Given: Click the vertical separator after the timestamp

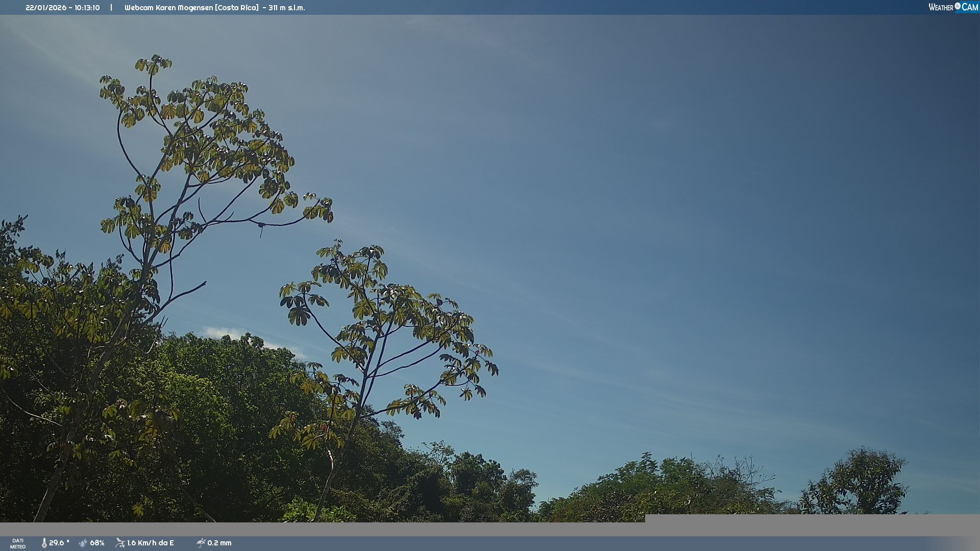Looking at the screenshot, I should pyautogui.click(x=111, y=8).
